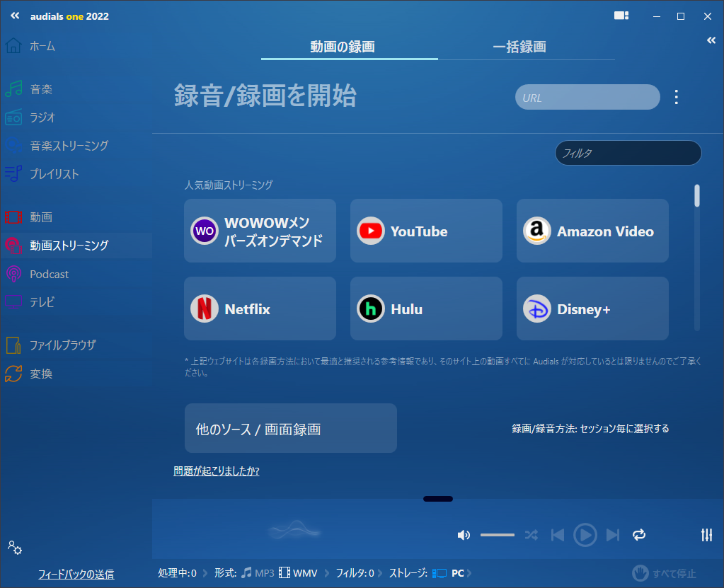Toggle shuffle playback
The image size is (724, 588).
[x=531, y=535]
